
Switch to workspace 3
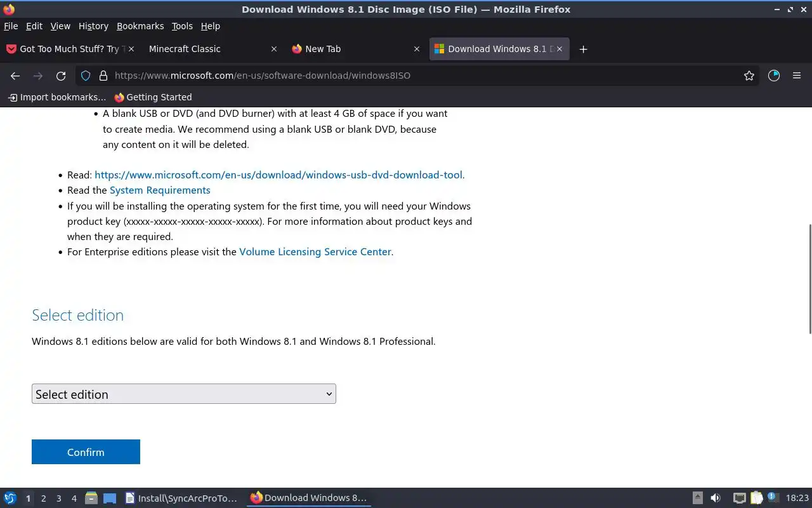coord(58,498)
